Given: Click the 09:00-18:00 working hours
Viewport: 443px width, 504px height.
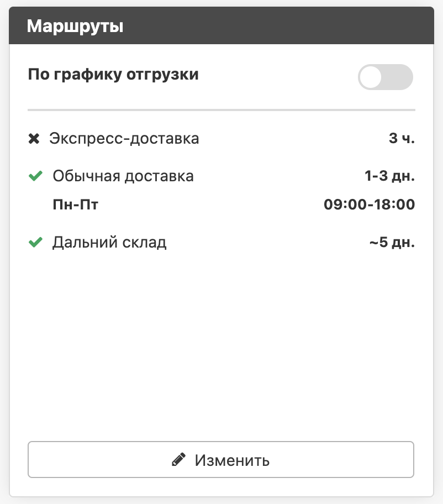Looking at the screenshot, I should [x=369, y=205].
